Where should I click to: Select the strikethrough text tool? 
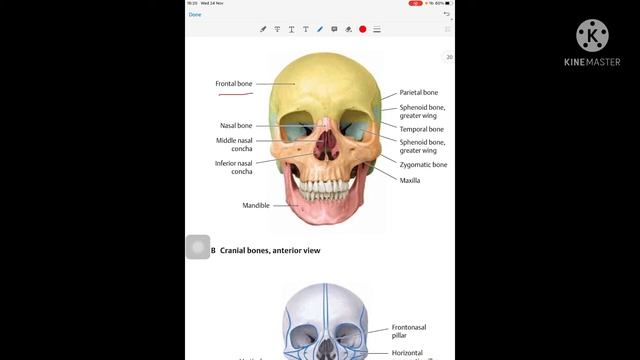click(277, 29)
